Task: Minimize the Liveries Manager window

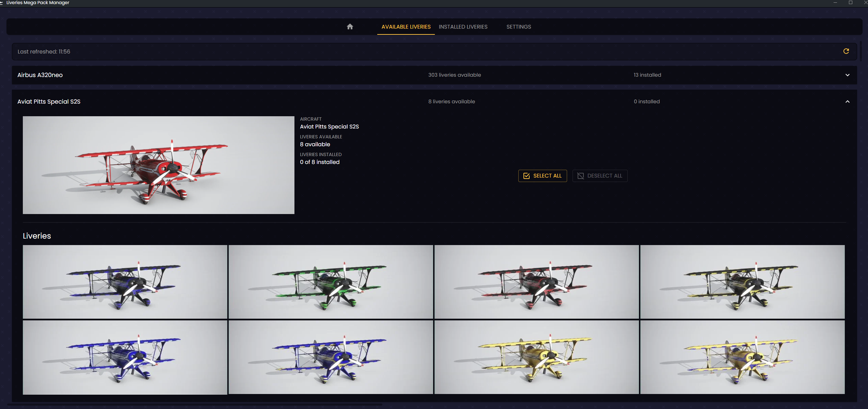Action: (x=835, y=3)
